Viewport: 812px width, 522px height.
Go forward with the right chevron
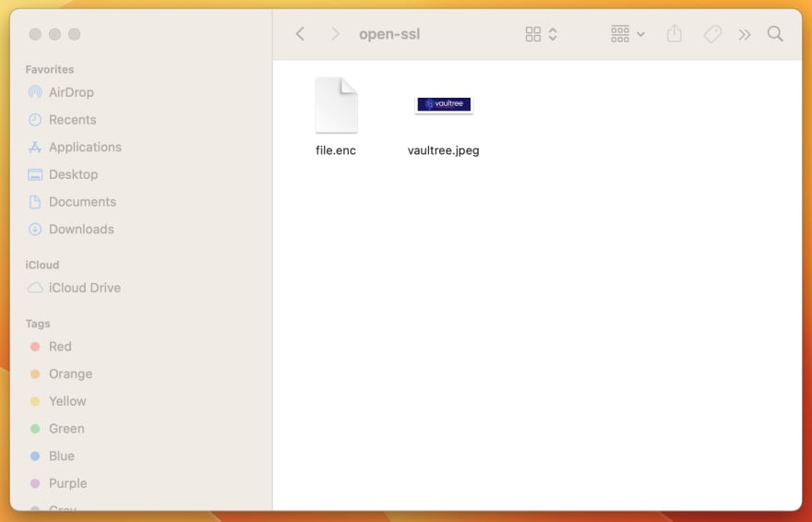335,34
